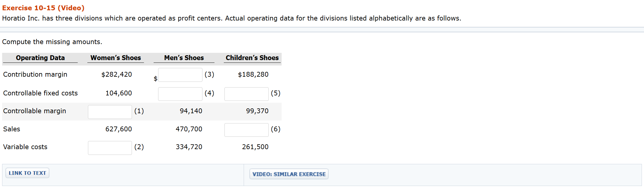The image size is (644, 189).
Task: Open the LINK TO TEXT button
Action: 27,173
